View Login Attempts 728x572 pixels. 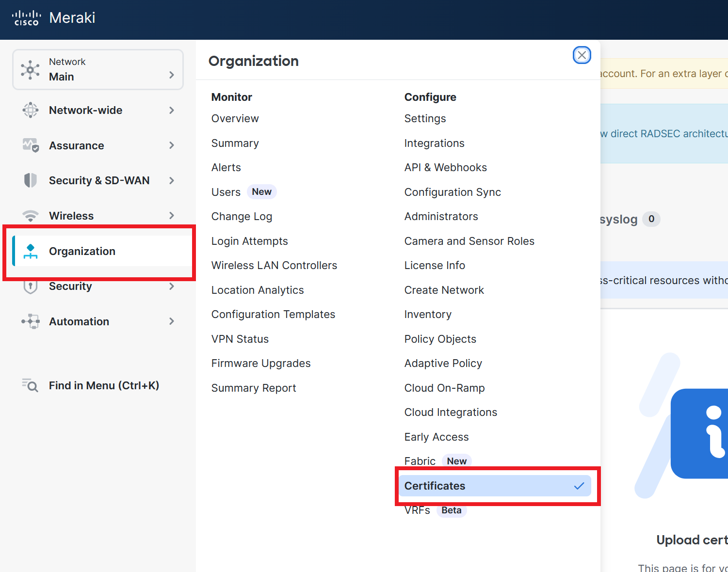249,241
